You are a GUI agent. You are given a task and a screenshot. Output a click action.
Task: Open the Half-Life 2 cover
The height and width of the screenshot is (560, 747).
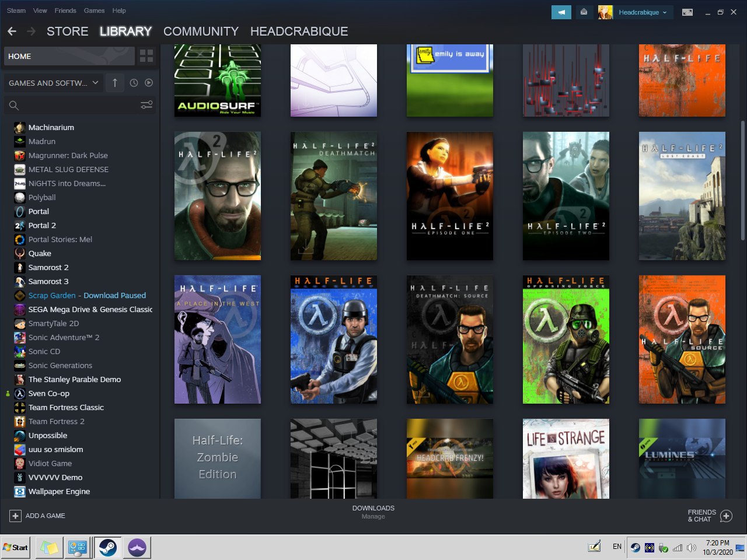tap(218, 196)
